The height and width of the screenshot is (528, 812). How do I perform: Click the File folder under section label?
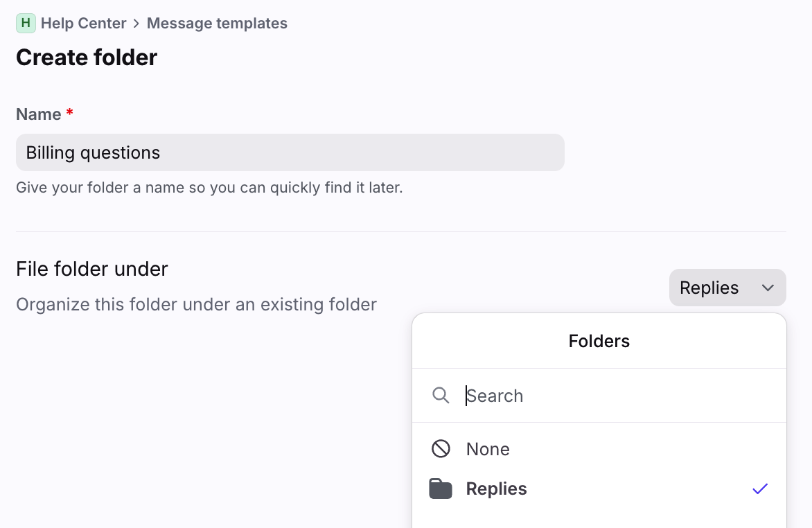92,269
